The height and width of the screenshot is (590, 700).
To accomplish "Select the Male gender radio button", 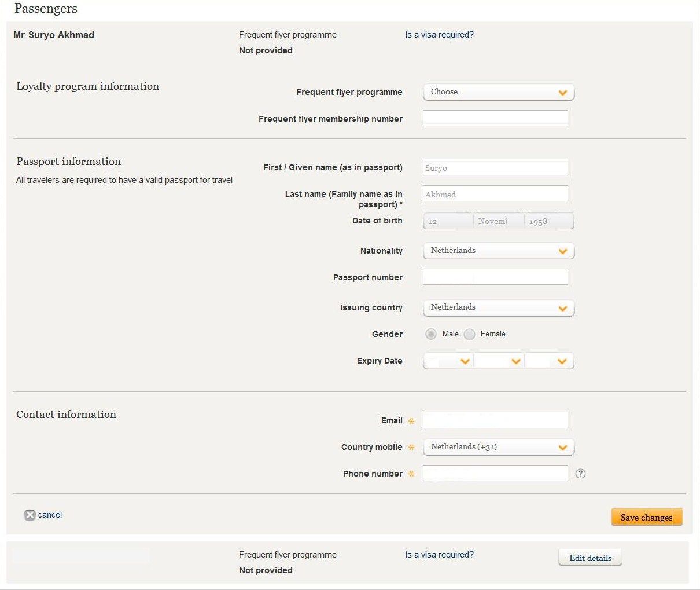I will [x=431, y=334].
